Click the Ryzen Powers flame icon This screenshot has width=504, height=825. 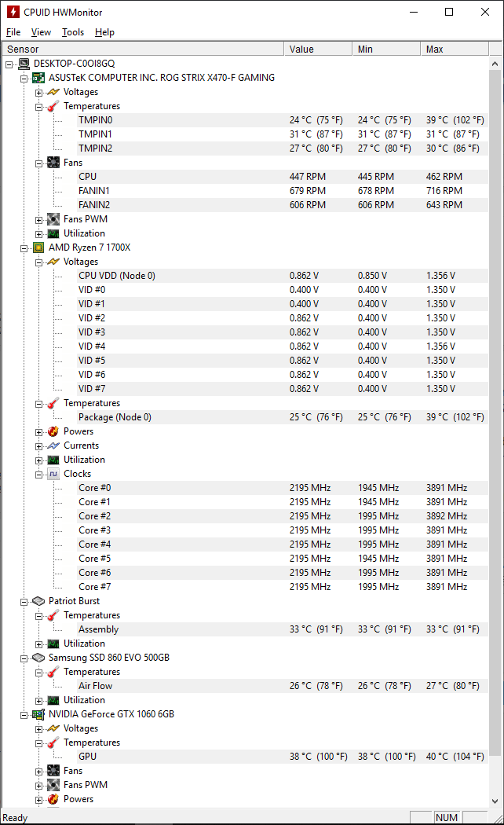coord(53,431)
